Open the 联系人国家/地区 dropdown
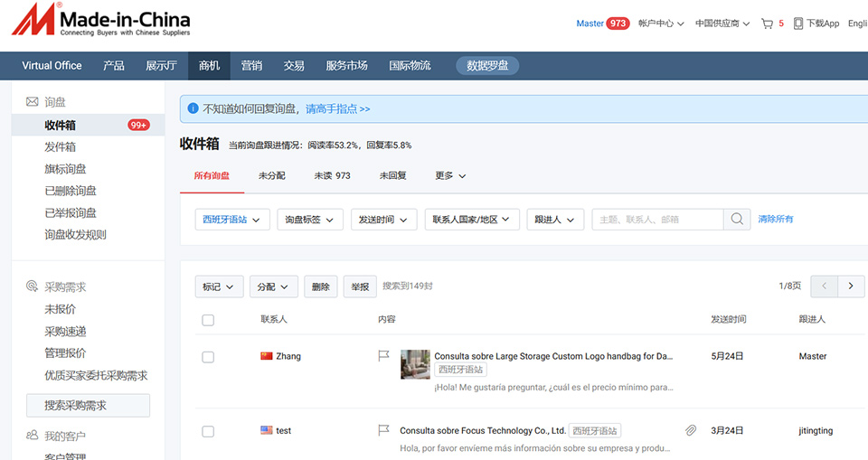The image size is (868, 460). tap(472, 220)
